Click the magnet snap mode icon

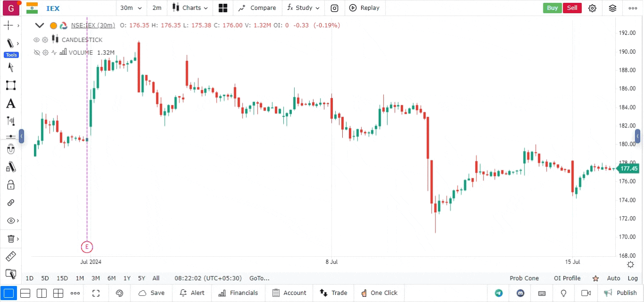click(10, 150)
